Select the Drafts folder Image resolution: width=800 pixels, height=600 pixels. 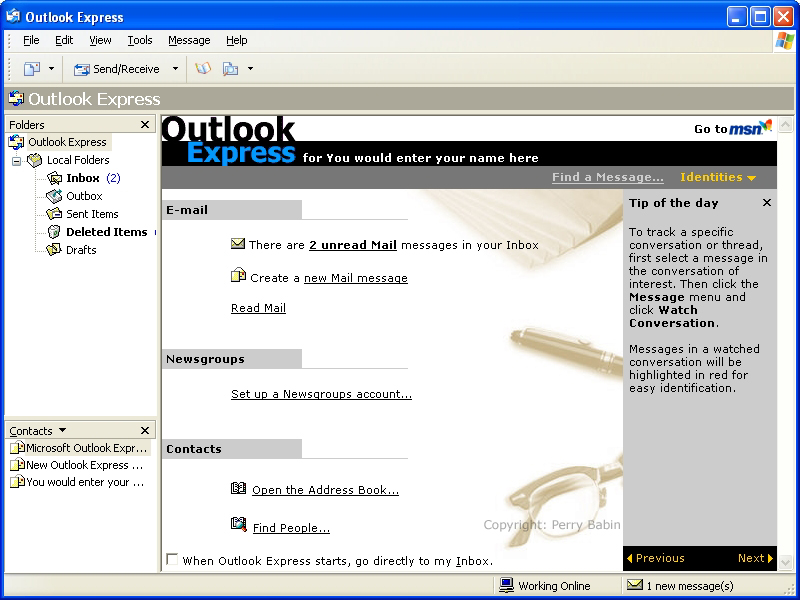81,250
